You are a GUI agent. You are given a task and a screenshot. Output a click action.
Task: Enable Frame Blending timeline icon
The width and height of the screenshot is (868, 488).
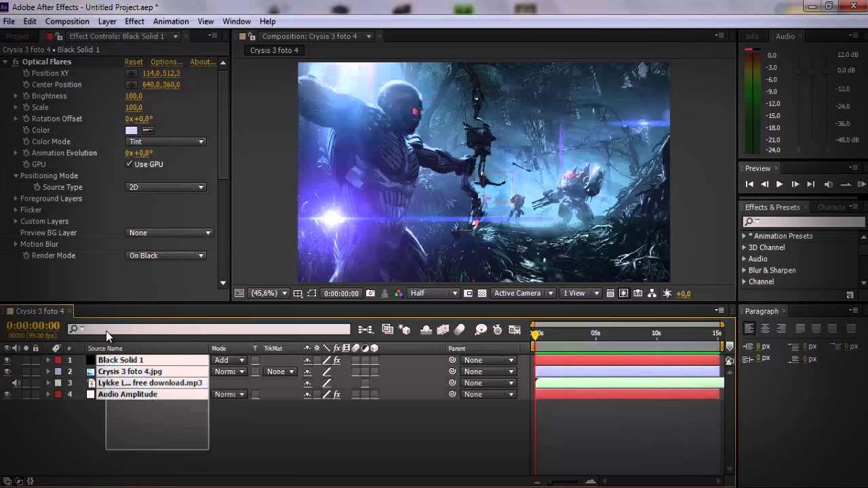443,329
